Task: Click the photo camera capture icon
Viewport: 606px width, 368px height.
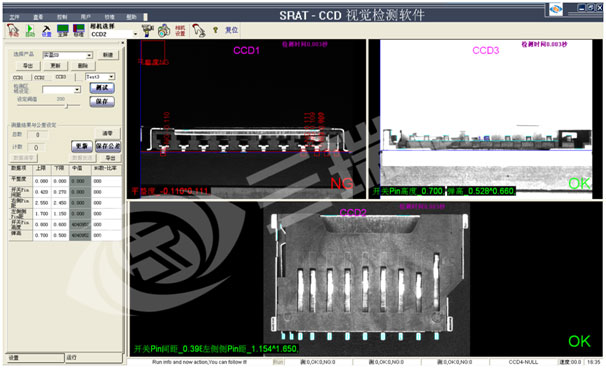Action: [x=164, y=30]
